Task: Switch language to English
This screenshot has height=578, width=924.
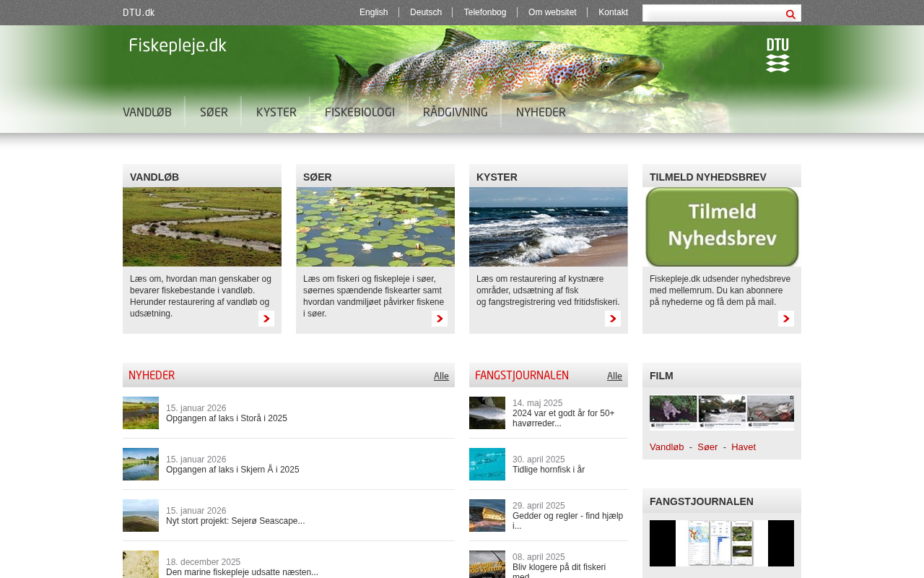Action: coord(374,12)
